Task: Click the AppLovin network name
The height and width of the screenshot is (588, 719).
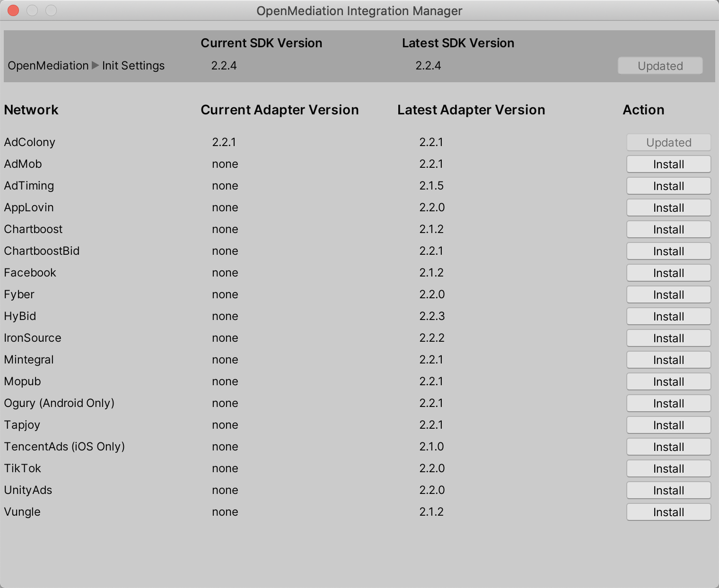Action: pos(29,208)
